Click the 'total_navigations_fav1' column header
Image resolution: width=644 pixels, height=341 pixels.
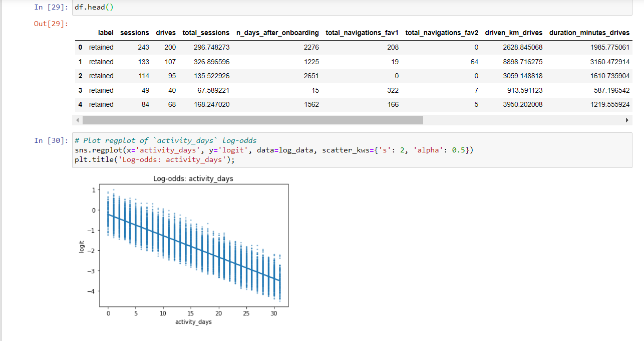point(362,33)
